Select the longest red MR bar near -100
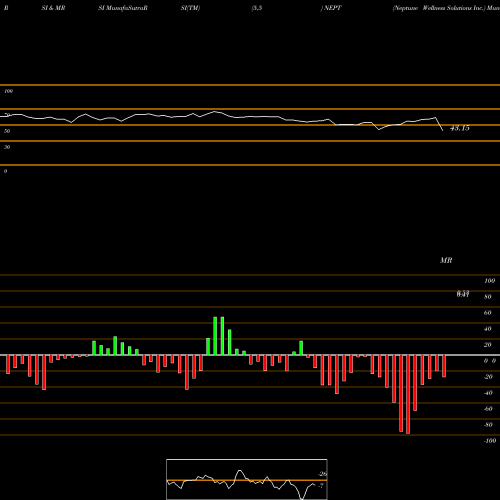Image resolution: width=500 pixels, height=500 pixels. pos(408,394)
